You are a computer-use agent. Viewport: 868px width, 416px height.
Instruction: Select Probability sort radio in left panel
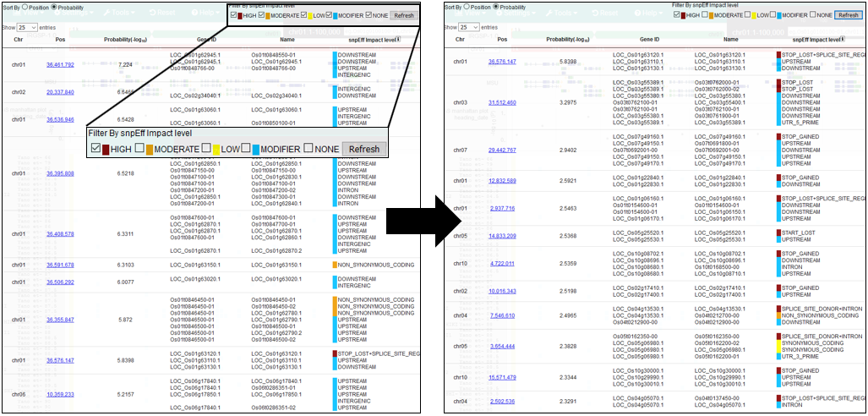coord(53,7)
